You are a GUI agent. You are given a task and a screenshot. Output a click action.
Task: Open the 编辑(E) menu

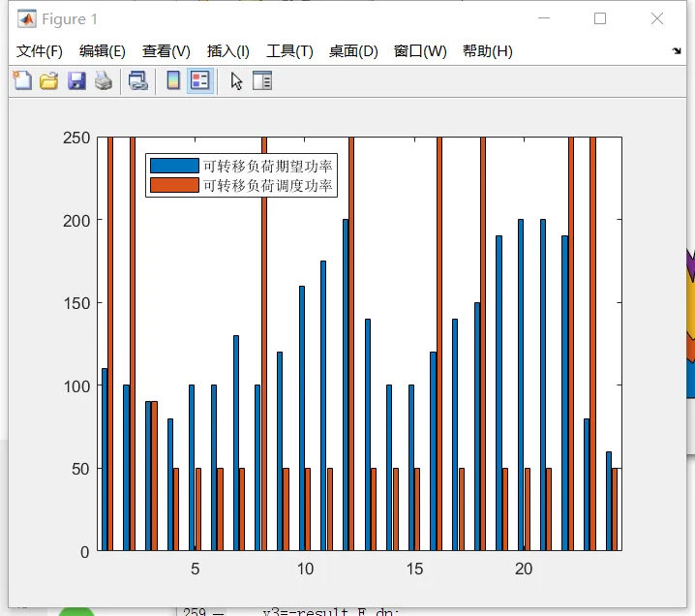click(x=103, y=51)
